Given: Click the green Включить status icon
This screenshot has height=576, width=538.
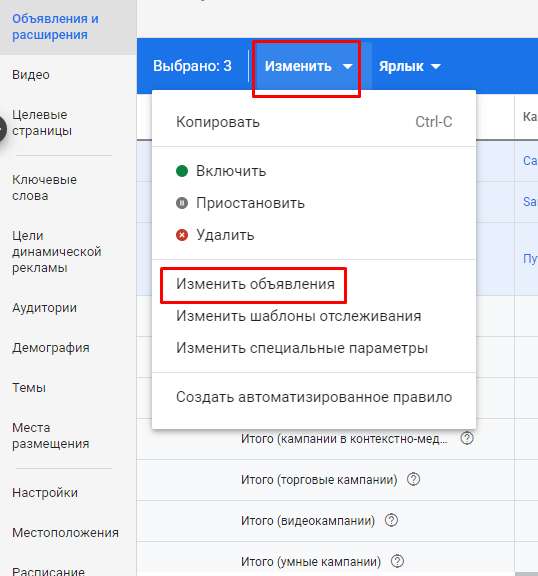Looking at the screenshot, I should (x=182, y=171).
